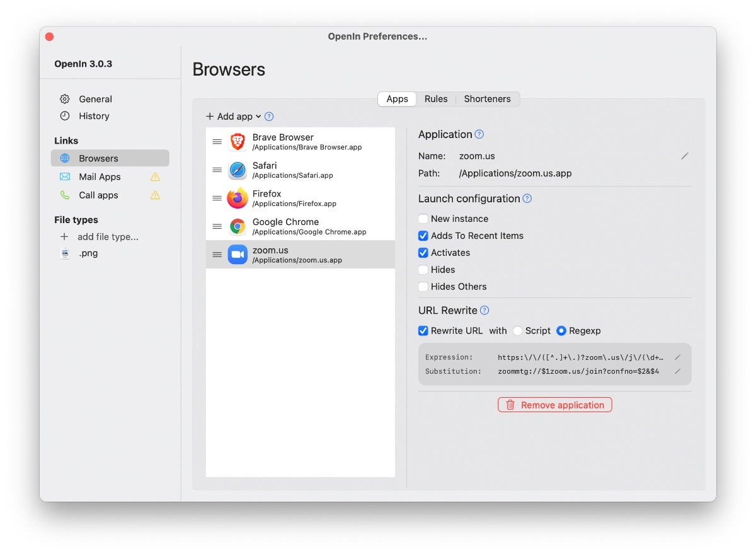The image size is (756, 554).
Task: Click the Safari row drag handle
Action: (217, 170)
